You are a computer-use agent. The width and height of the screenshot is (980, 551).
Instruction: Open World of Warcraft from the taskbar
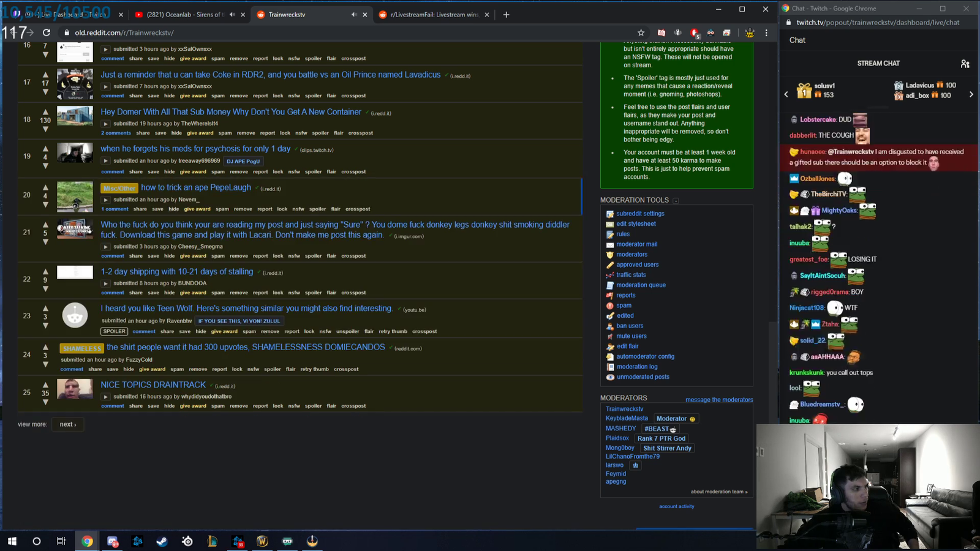point(262,541)
